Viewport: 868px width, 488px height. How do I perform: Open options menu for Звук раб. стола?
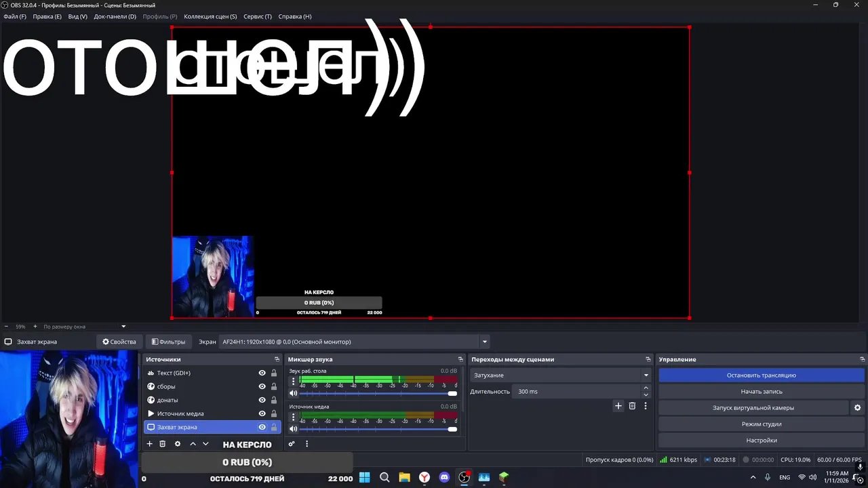click(x=293, y=381)
